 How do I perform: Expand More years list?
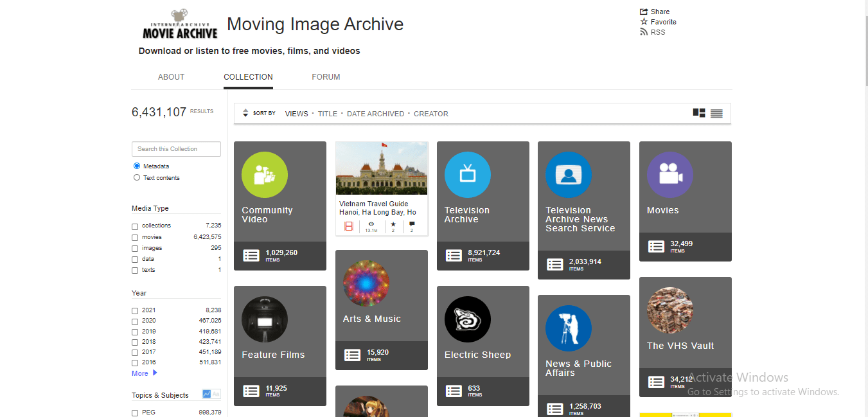click(x=145, y=373)
